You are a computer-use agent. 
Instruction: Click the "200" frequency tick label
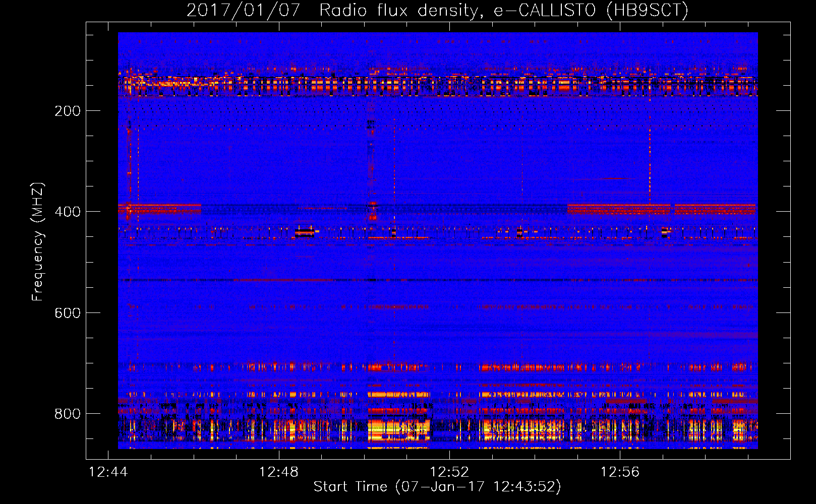point(68,111)
